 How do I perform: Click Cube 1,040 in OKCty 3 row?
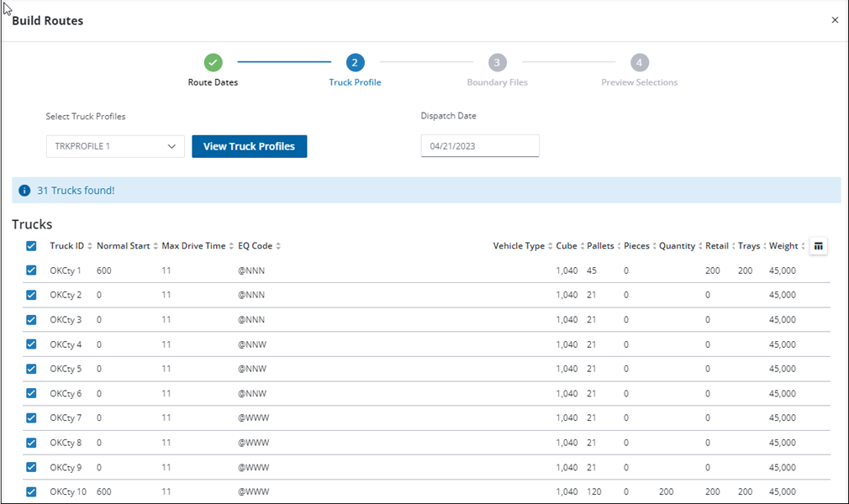click(567, 320)
